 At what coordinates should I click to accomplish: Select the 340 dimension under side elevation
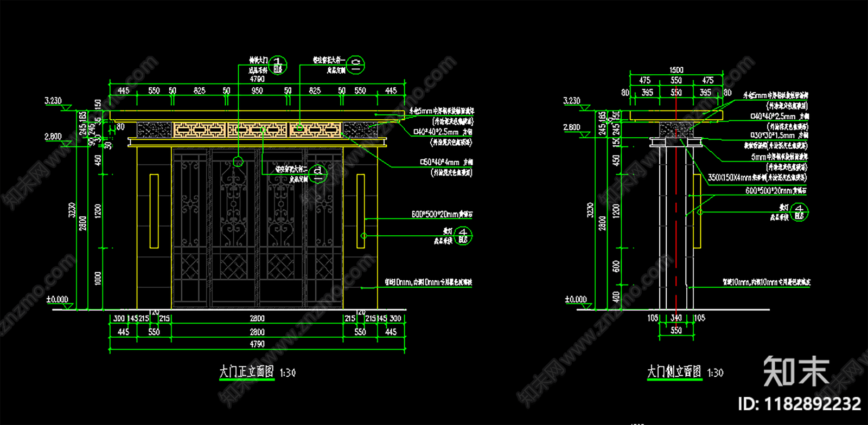[x=676, y=318]
